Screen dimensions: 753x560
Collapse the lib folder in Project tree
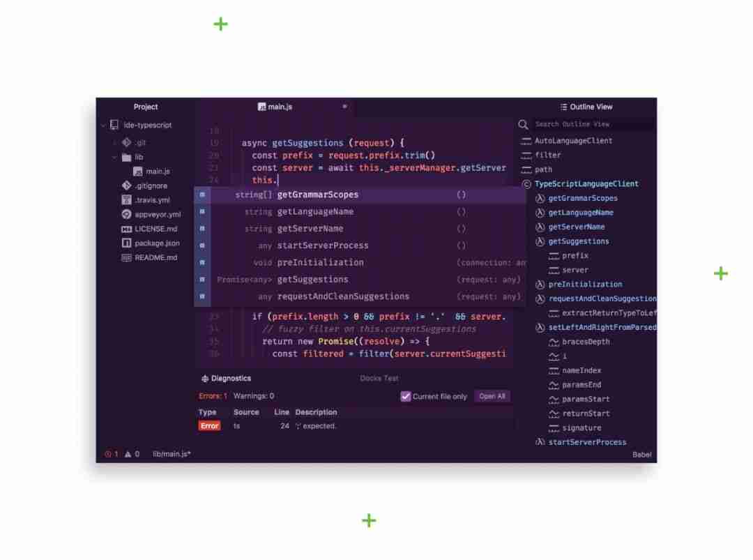[113, 157]
